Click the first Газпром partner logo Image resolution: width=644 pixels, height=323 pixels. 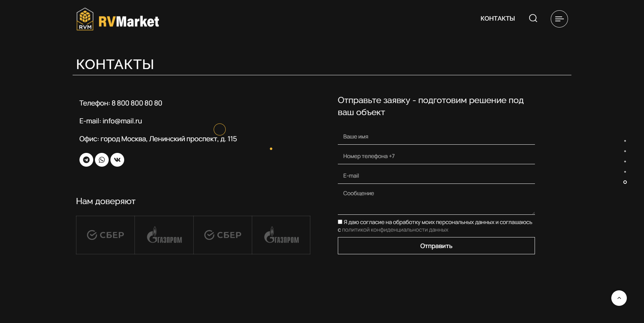tap(164, 235)
